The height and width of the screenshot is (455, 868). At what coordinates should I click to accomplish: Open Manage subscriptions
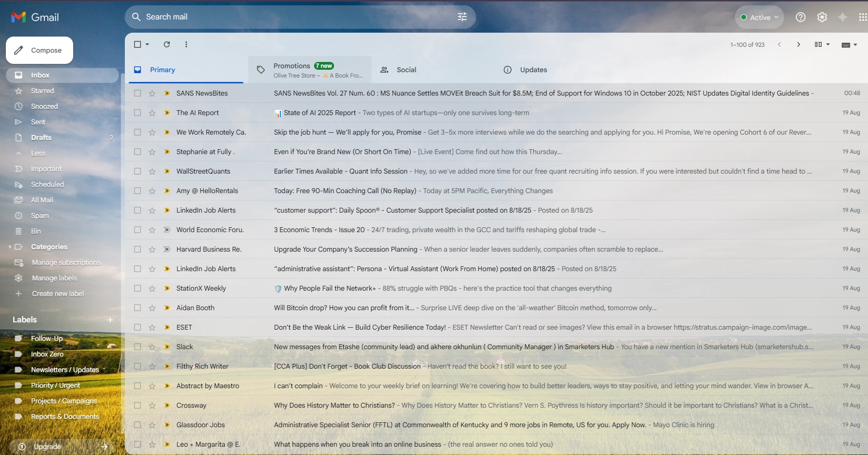[x=66, y=262]
